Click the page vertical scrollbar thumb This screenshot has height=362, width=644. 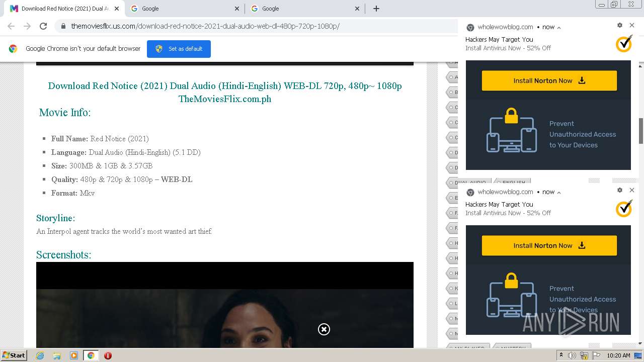tap(641, 131)
